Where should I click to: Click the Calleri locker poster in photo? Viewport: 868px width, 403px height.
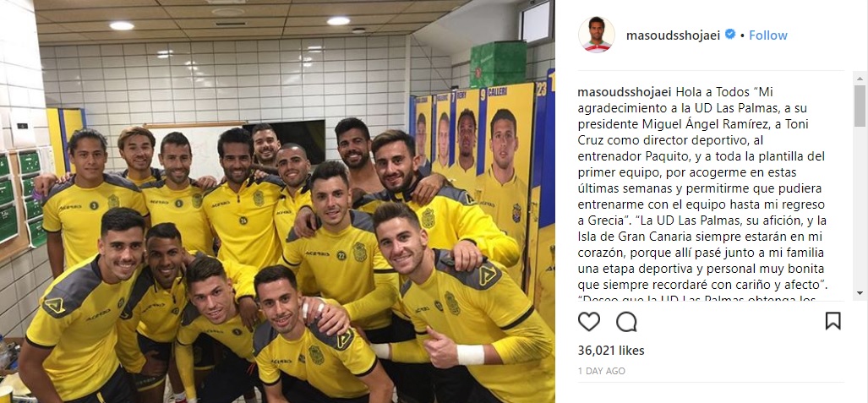tap(508, 161)
